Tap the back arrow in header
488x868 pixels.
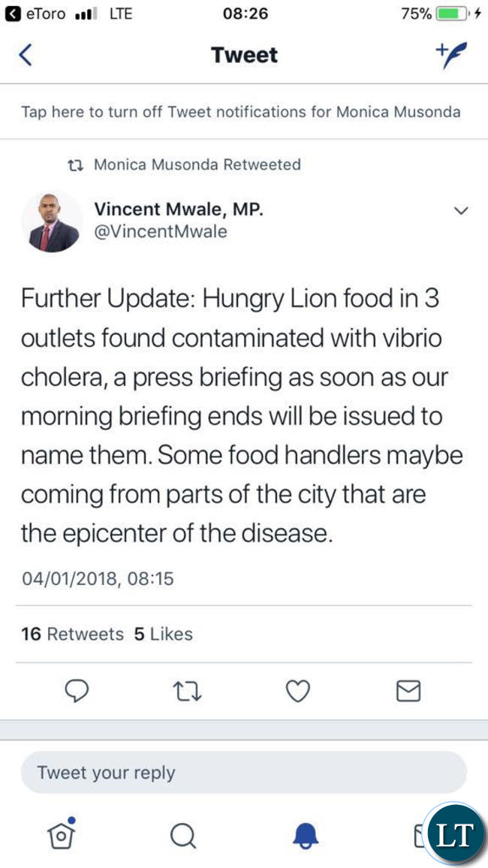[x=26, y=56]
